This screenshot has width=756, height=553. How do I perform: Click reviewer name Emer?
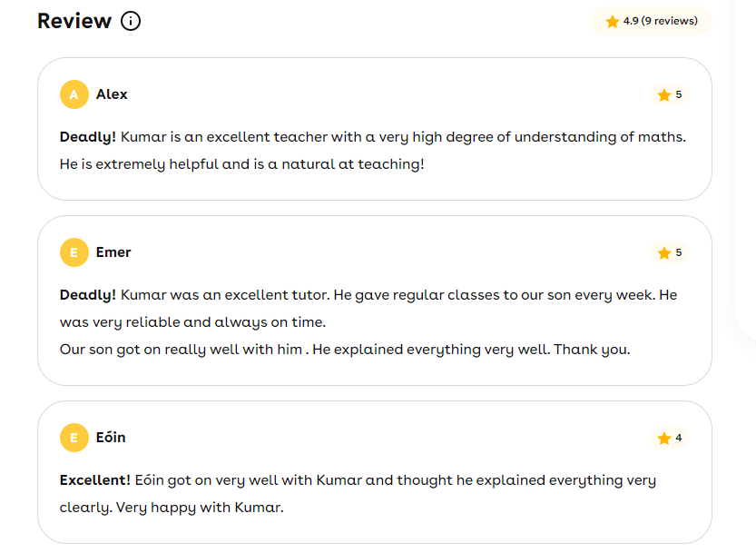(113, 252)
